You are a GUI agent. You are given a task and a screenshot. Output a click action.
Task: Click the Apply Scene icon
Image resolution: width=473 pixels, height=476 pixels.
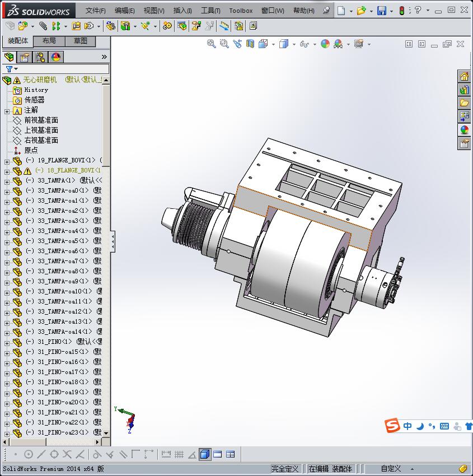338,44
